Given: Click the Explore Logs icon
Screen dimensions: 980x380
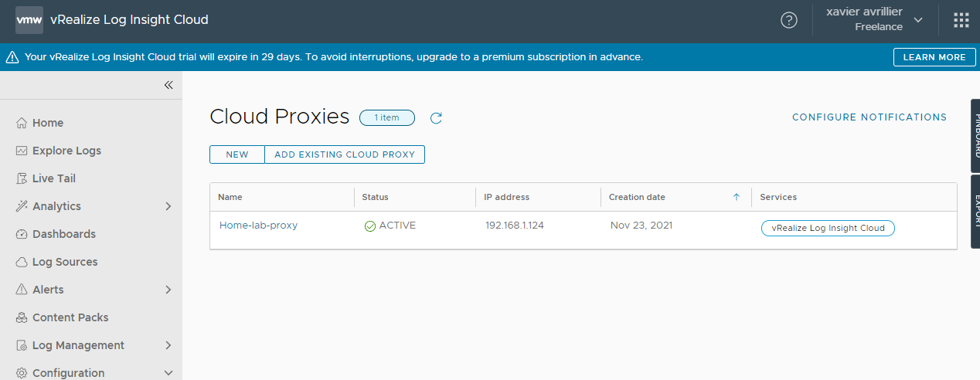Looking at the screenshot, I should coord(22,151).
